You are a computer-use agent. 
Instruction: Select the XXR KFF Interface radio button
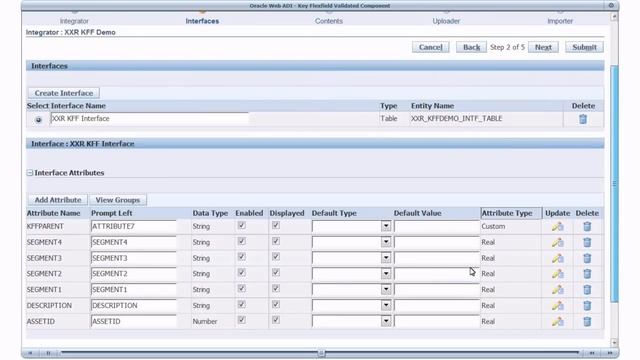38,120
